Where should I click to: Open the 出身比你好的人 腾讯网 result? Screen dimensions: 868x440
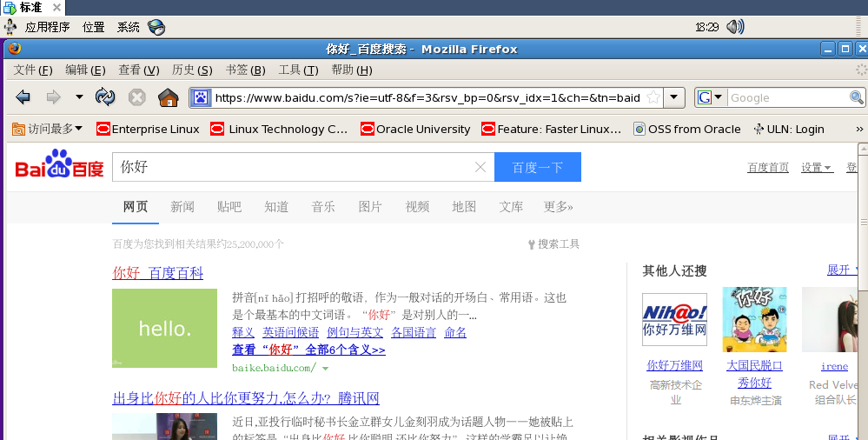point(246,398)
